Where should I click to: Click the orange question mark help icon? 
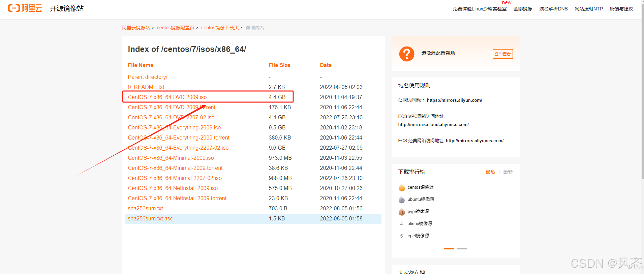coord(406,54)
